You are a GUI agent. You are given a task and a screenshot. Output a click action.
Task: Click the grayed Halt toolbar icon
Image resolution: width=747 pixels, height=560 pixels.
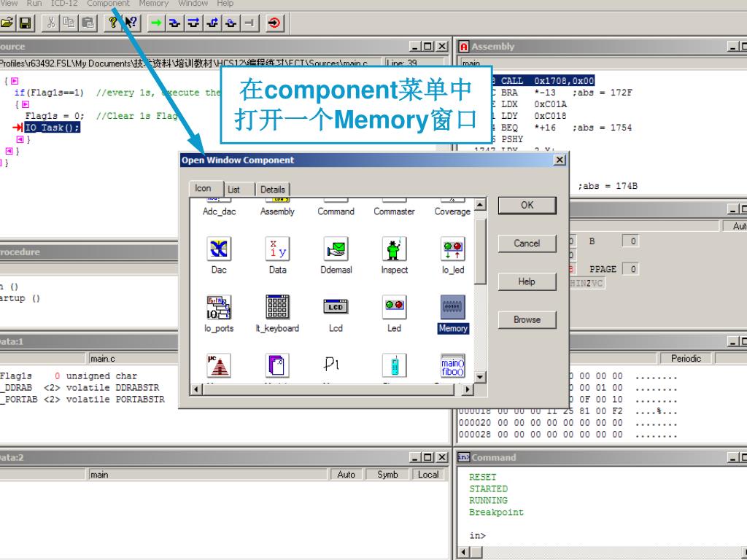(x=249, y=23)
